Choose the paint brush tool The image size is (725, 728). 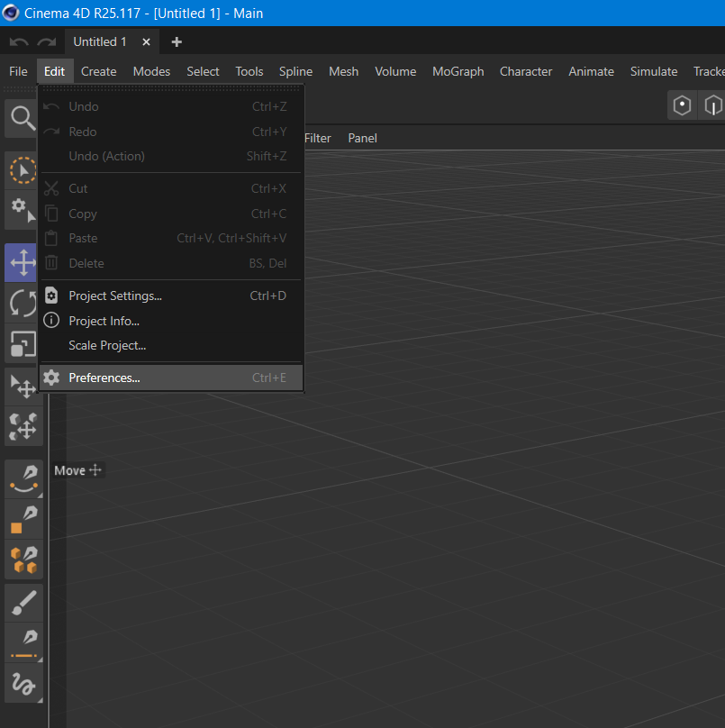tap(23, 604)
